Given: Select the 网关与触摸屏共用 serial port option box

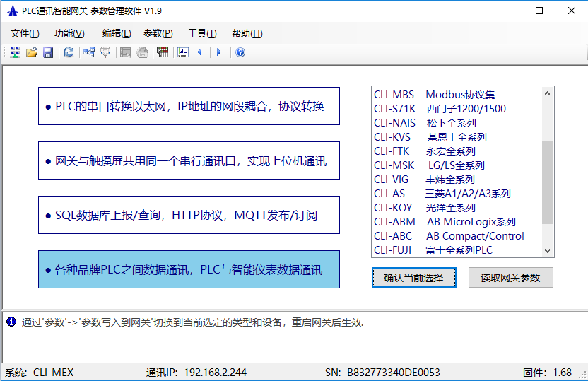Looking at the screenshot, I should coord(189,160).
